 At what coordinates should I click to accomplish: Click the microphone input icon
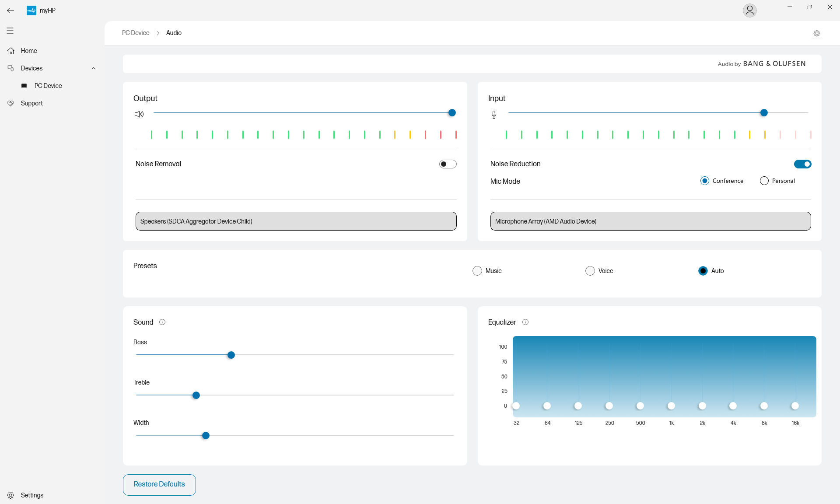[x=494, y=115]
